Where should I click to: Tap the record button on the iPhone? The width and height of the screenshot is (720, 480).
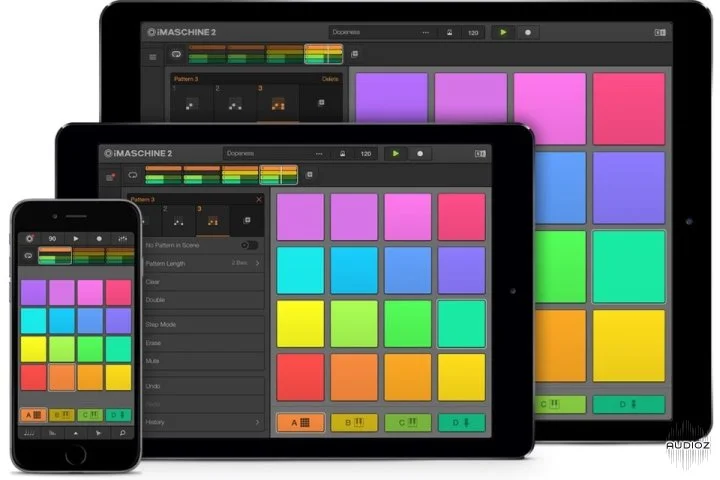coord(99,238)
